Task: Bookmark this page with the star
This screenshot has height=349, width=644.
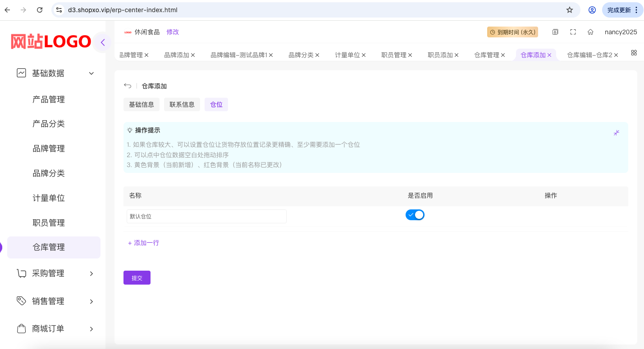Action: click(x=570, y=10)
